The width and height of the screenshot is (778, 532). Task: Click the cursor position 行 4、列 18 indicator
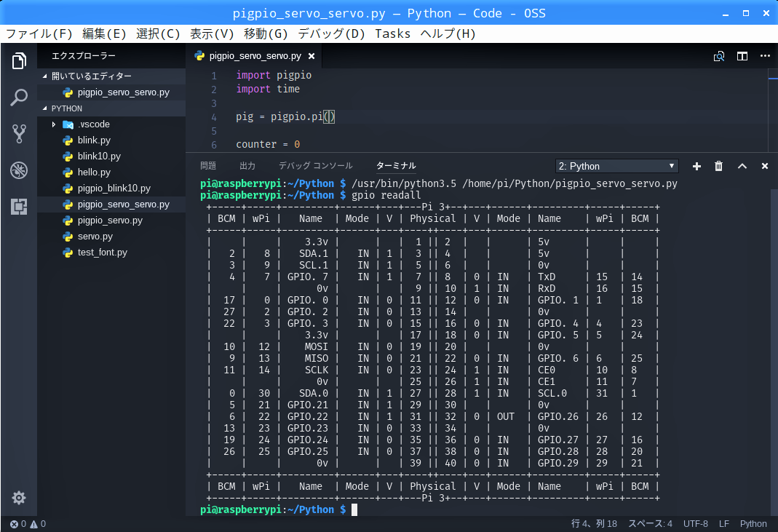(x=594, y=523)
